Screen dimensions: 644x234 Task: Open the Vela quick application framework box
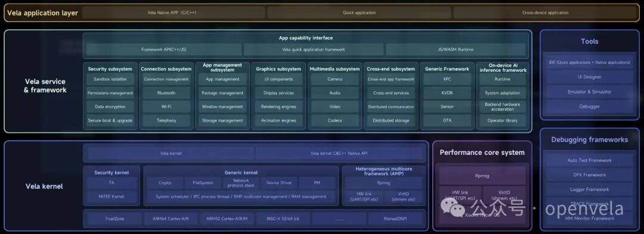coord(314,49)
